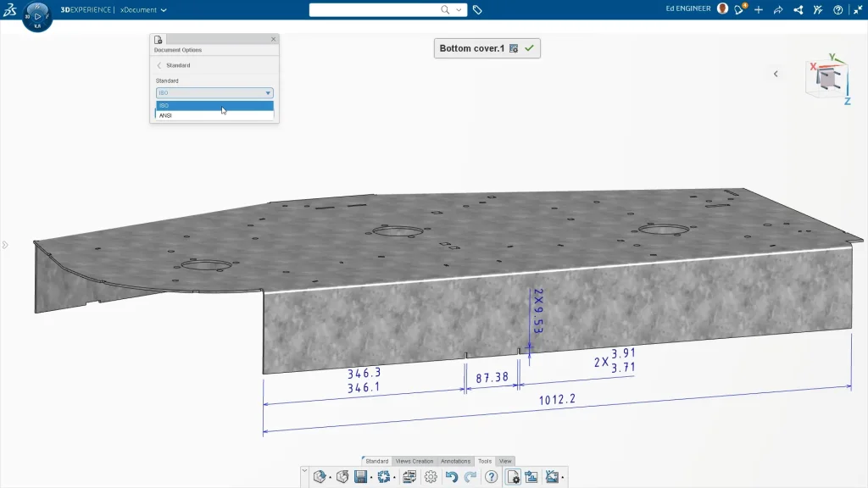This screenshot has height=488, width=868.
Task: Click the Update refresh arrows icon
Action: tap(383, 477)
